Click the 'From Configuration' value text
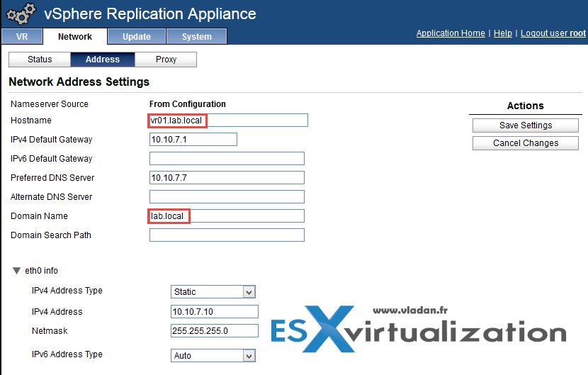This screenshot has height=375, width=588. coord(188,104)
